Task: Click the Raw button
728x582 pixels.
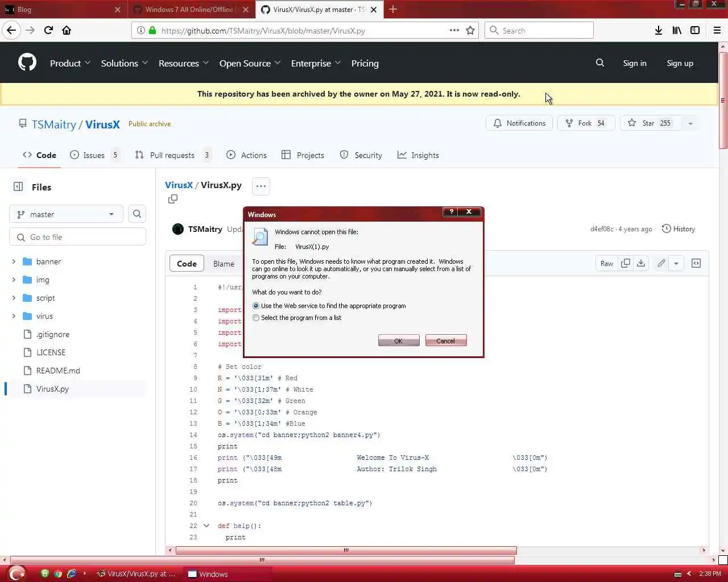Action: click(607, 263)
